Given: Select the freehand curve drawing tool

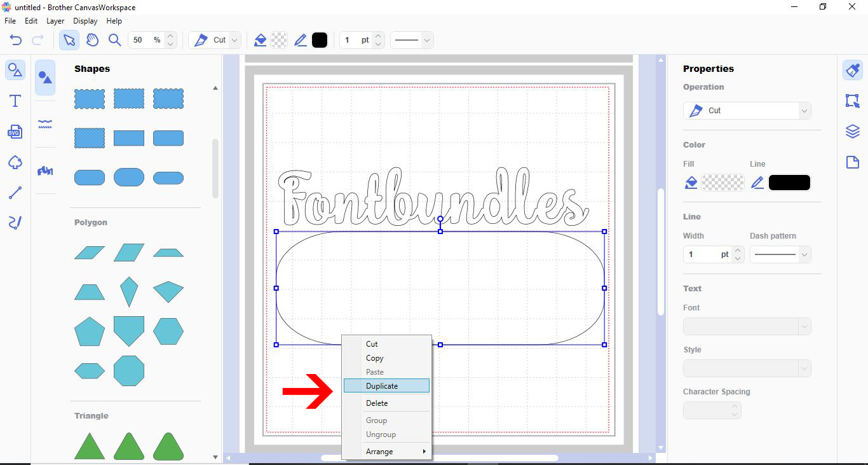Looking at the screenshot, I should click(15, 223).
